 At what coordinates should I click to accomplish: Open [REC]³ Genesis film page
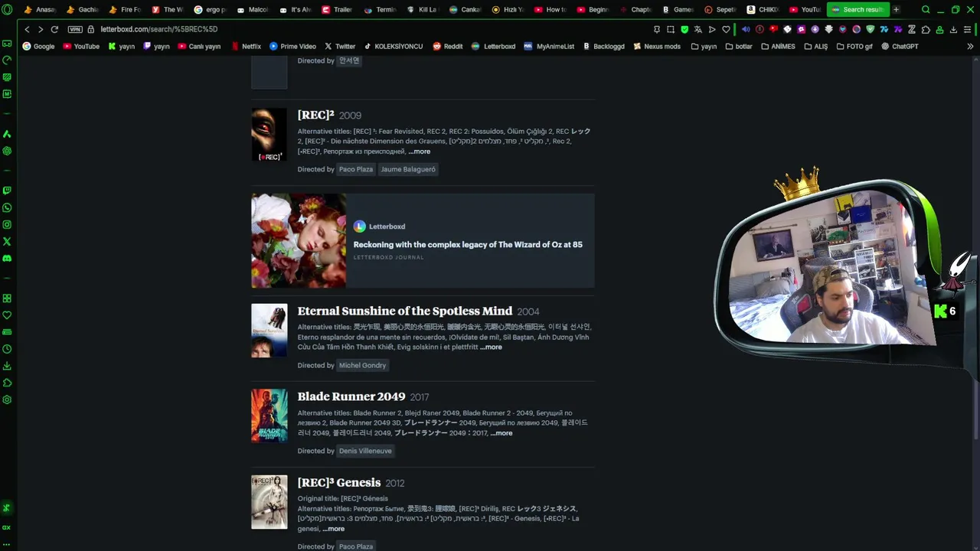click(x=339, y=483)
